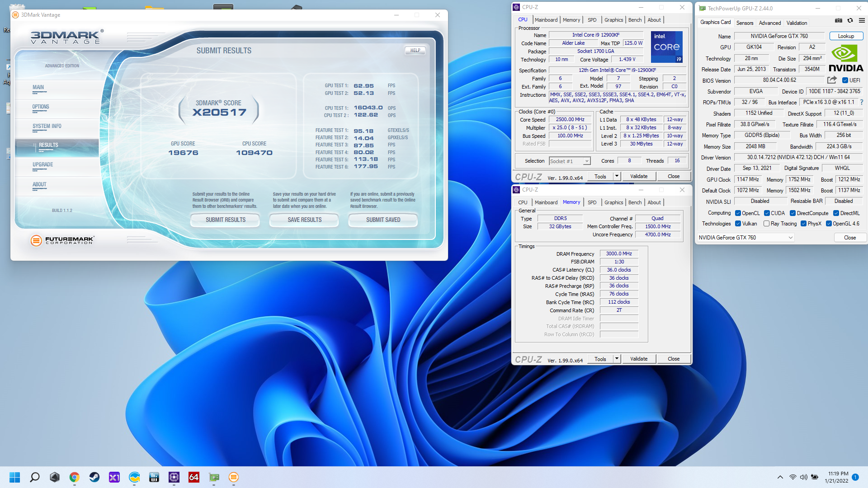Click the Wi-Fi network tray icon
Viewport: 868px width, 488px height.
pos(793,477)
